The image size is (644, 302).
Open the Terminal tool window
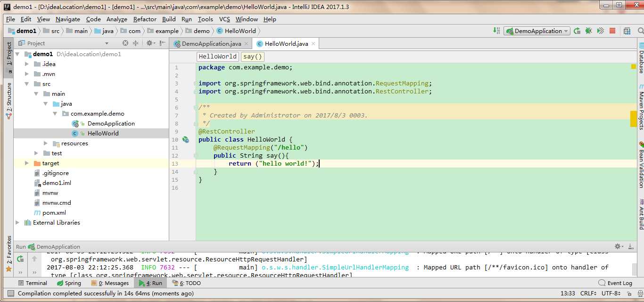[32, 283]
